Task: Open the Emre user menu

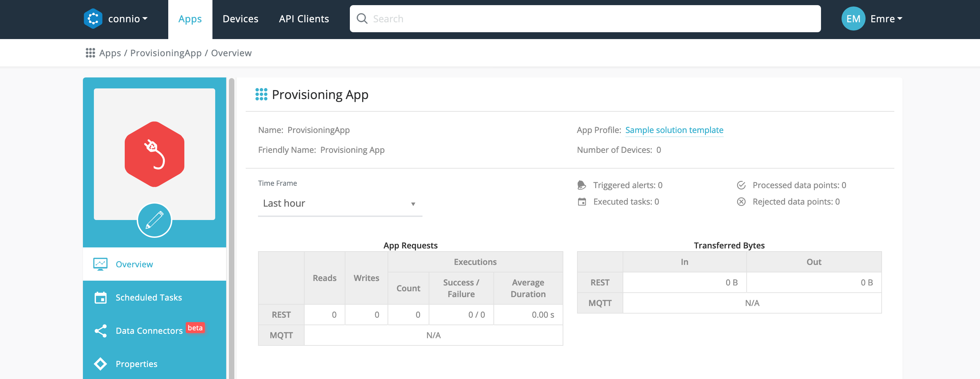Action: point(886,19)
